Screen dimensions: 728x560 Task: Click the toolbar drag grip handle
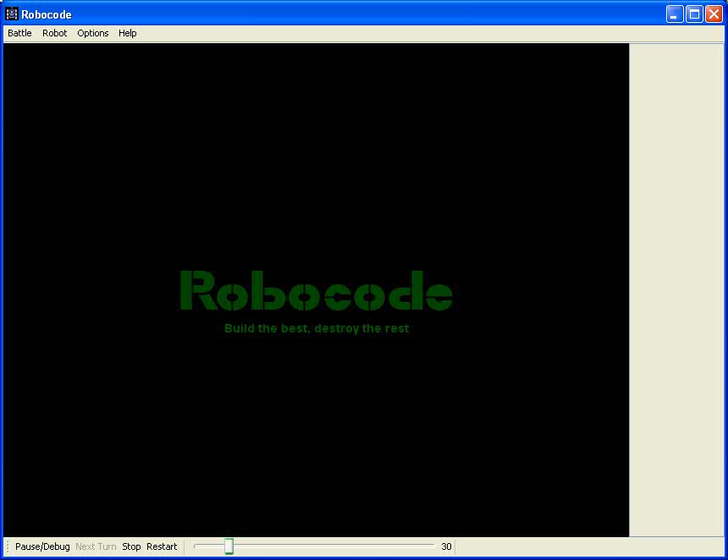pos(8,546)
